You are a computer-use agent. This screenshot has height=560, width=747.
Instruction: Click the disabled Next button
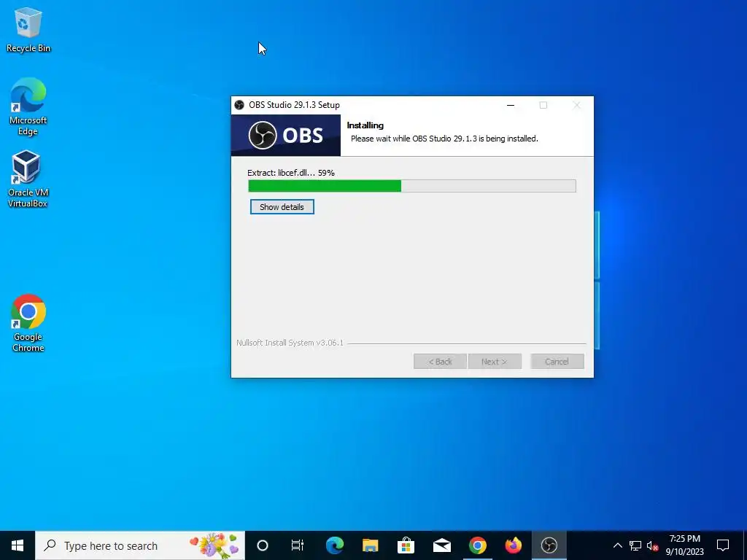click(x=495, y=362)
